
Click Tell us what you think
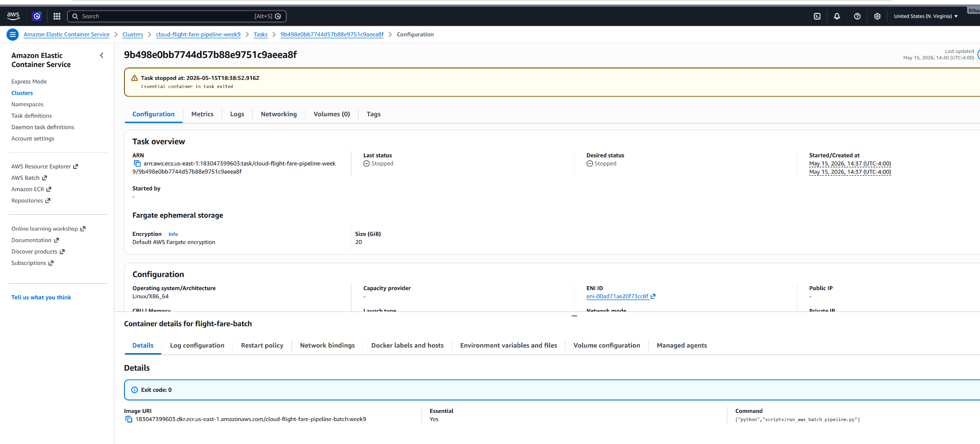[x=41, y=298]
